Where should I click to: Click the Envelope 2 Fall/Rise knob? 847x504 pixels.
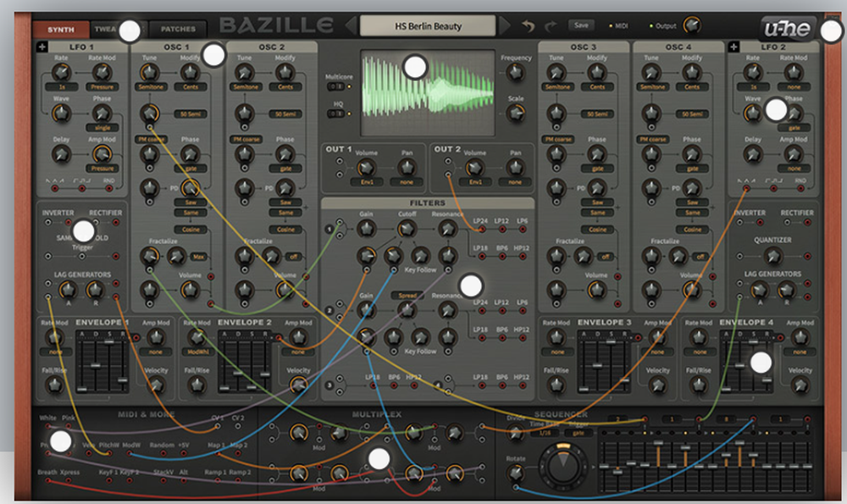tap(197, 385)
